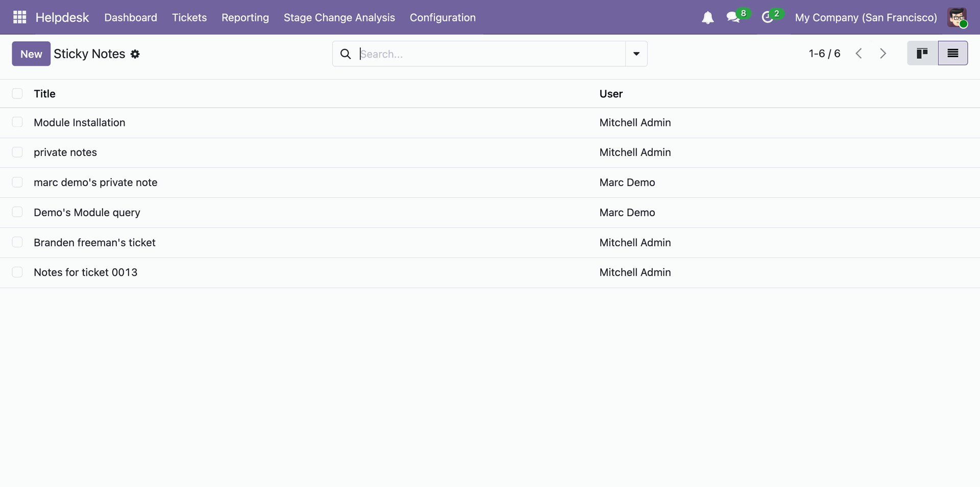Click the notification bell icon
The image size is (980, 487).
(707, 18)
